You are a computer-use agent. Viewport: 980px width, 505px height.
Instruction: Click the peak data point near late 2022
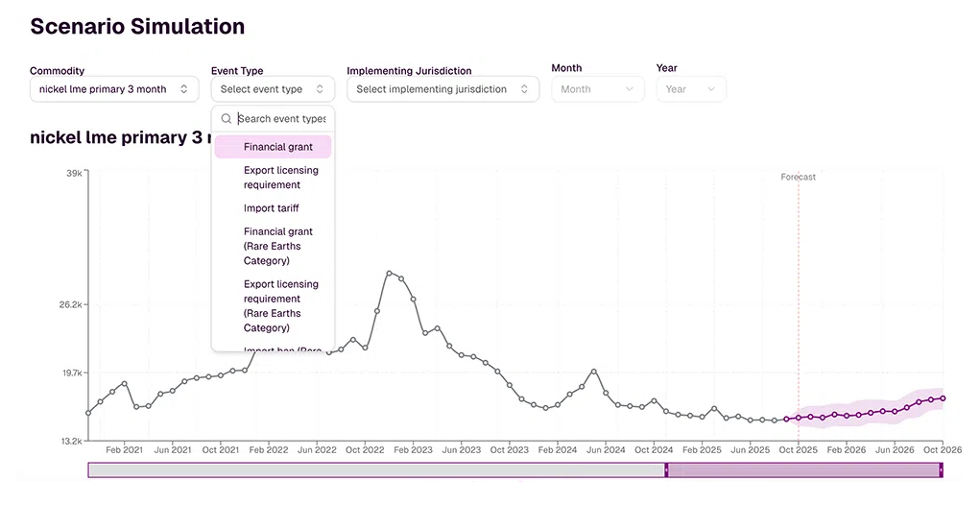point(390,273)
